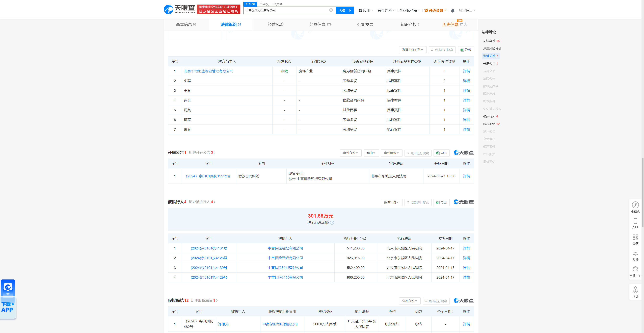Open the 案件年份 dropdown in 被执行人
Viewport: 644px width, 333px height.
click(391, 202)
